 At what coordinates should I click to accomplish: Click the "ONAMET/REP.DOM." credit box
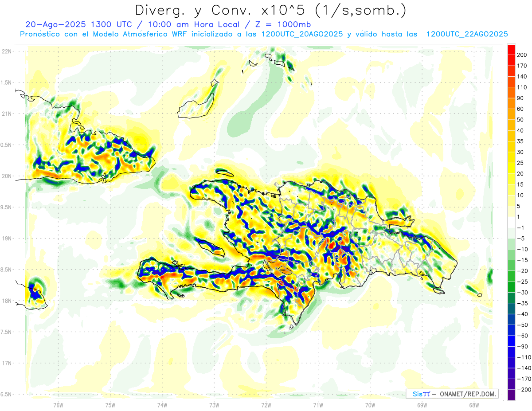[452, 394]
